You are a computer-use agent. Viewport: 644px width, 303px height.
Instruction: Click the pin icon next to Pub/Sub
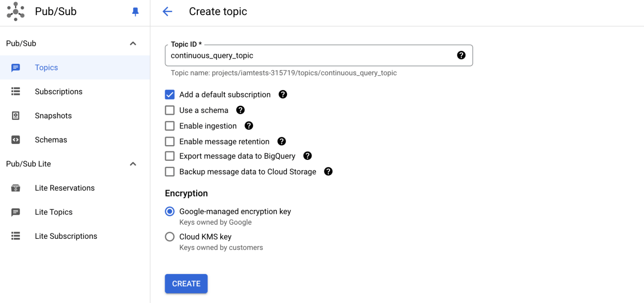[x=135, y=11]
